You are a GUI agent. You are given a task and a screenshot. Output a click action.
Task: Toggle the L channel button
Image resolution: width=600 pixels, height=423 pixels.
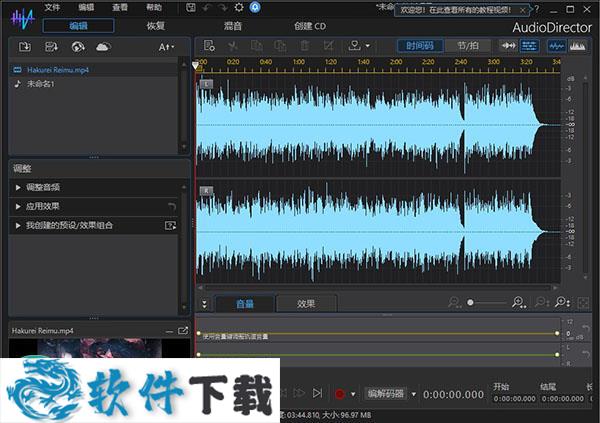tap(206, 83)
